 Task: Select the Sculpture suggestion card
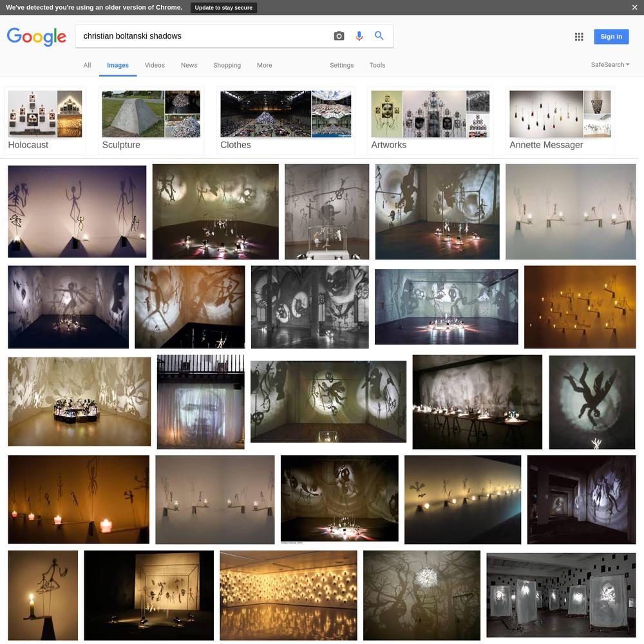click(151, 120)
